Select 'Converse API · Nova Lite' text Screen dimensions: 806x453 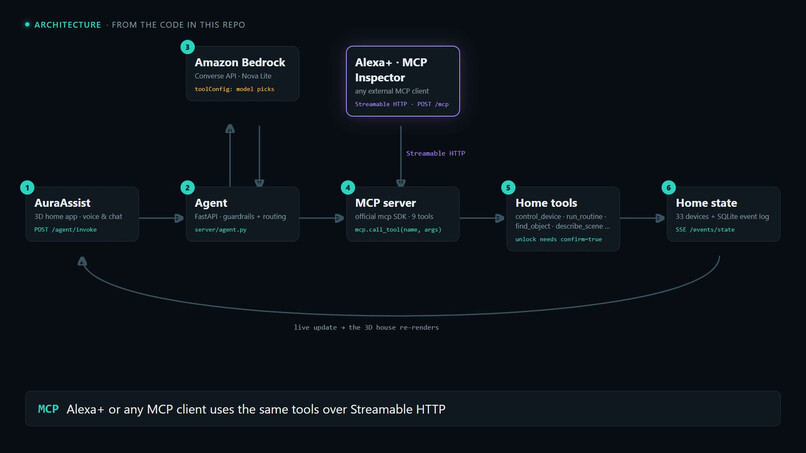[233, 76]
